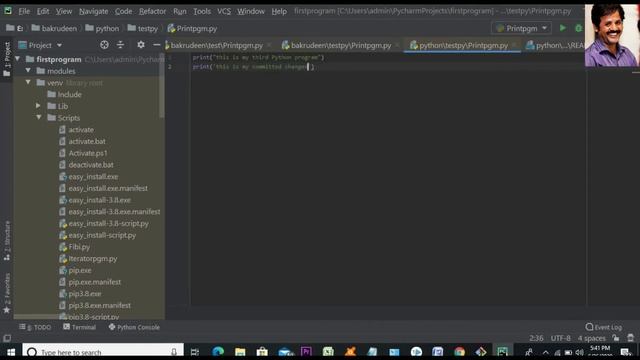Open Project panel settings gear

141,45
